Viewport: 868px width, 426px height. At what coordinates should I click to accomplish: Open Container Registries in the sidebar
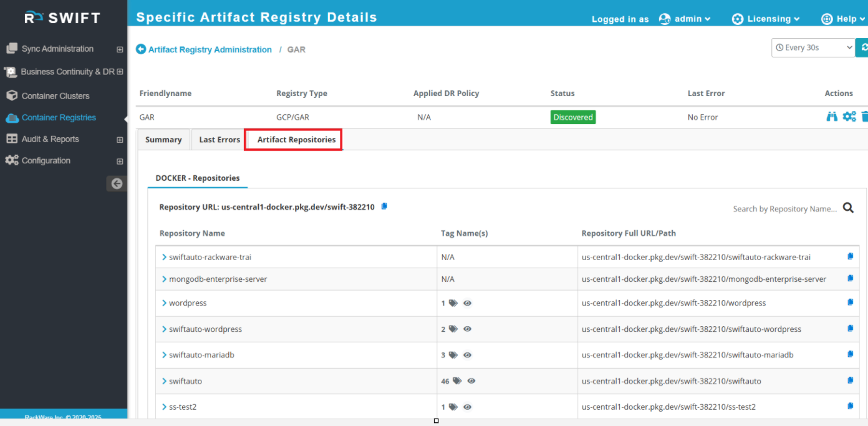pyautogui.click(x=59, y=117)
